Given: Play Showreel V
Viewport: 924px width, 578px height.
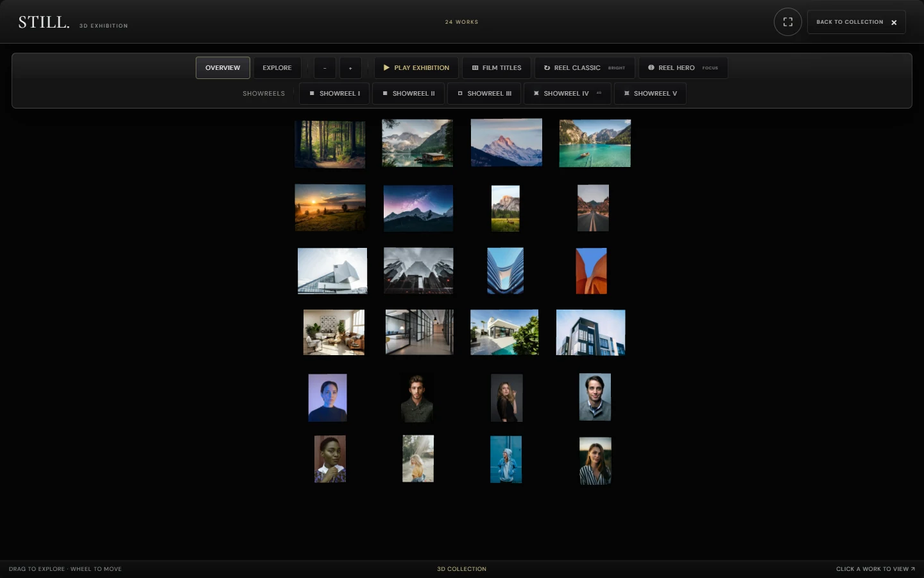Looking at the screenshot, I should click(650, 93).
